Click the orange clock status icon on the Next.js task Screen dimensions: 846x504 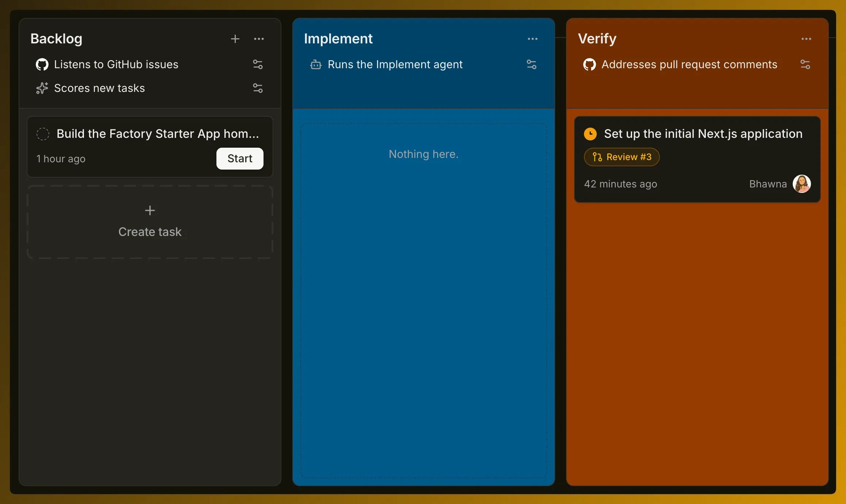pos(590,134)
